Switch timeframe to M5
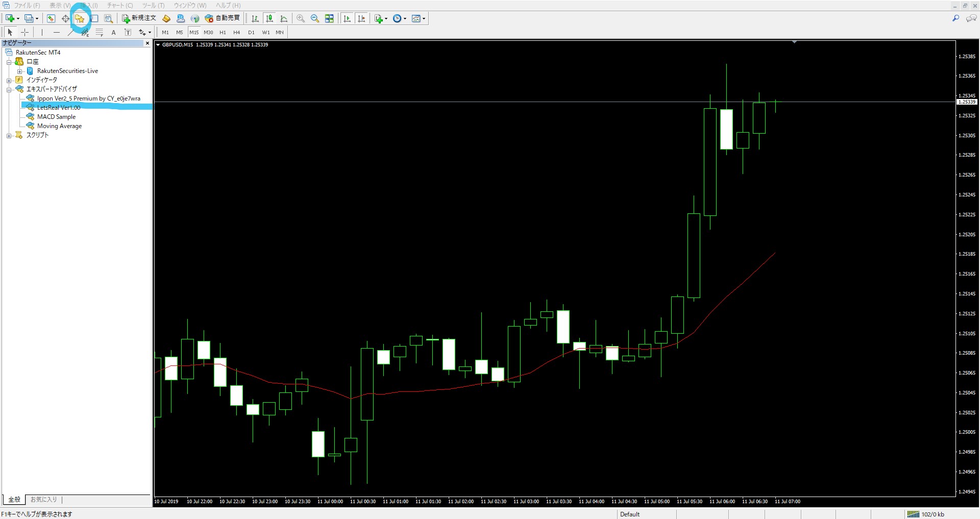The height and width of the screenshot is (519, 980). pyautogui.click(x=180, y=32)
